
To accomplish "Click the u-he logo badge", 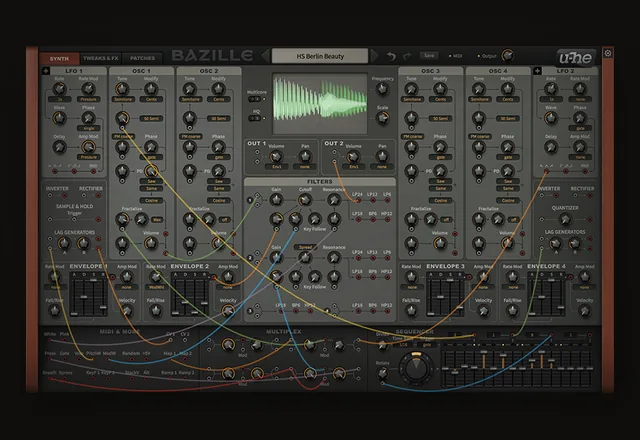I will [576, 58].
